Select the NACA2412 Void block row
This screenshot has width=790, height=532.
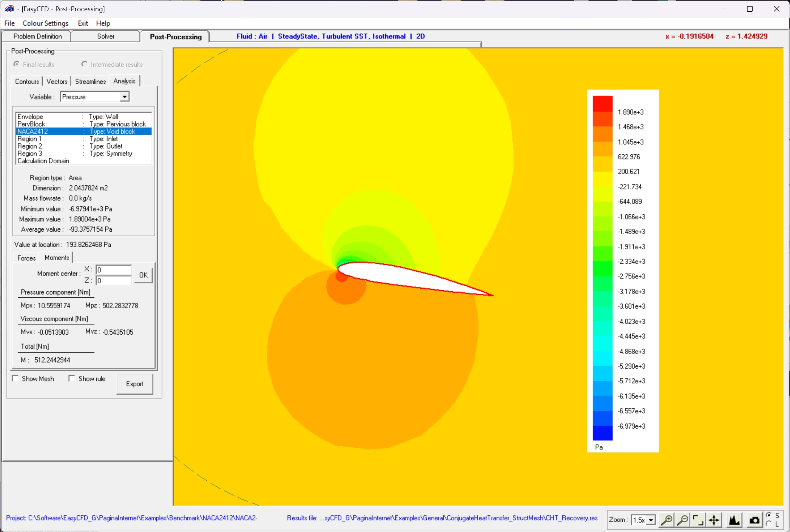click(84, 131)
